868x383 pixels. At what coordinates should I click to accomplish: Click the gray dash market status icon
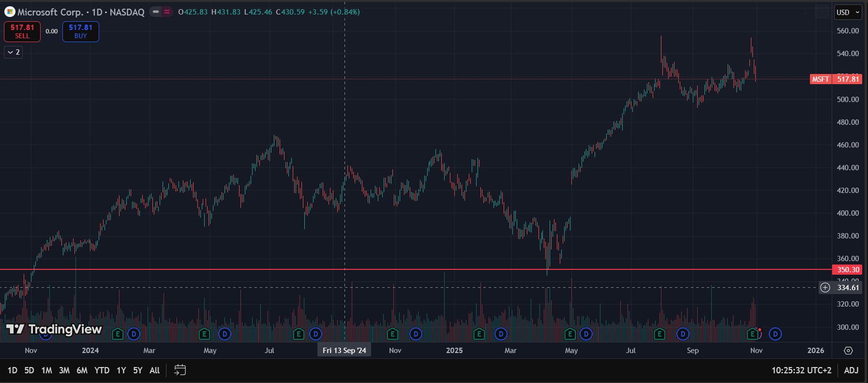tap(156, 12)
